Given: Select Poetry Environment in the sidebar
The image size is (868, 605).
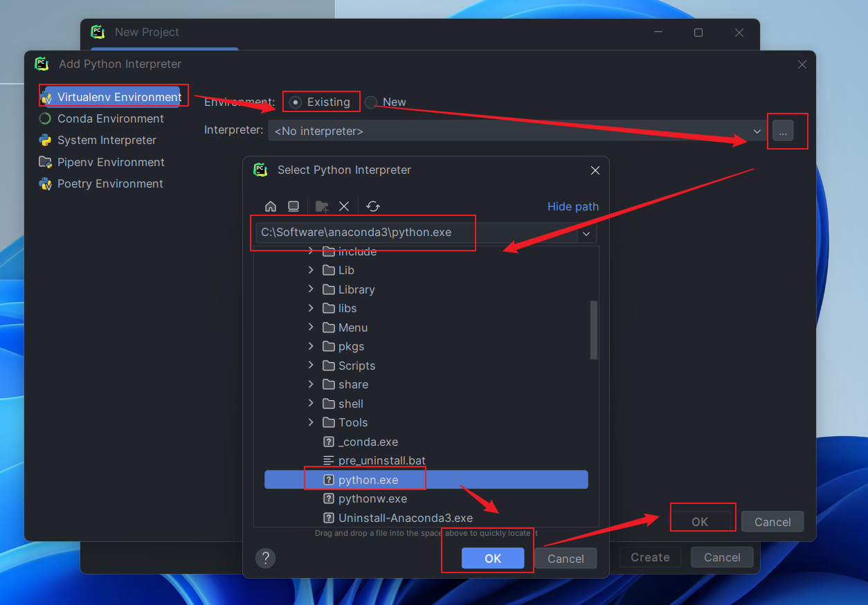Looking at the screenshot, I should [101, 183].
